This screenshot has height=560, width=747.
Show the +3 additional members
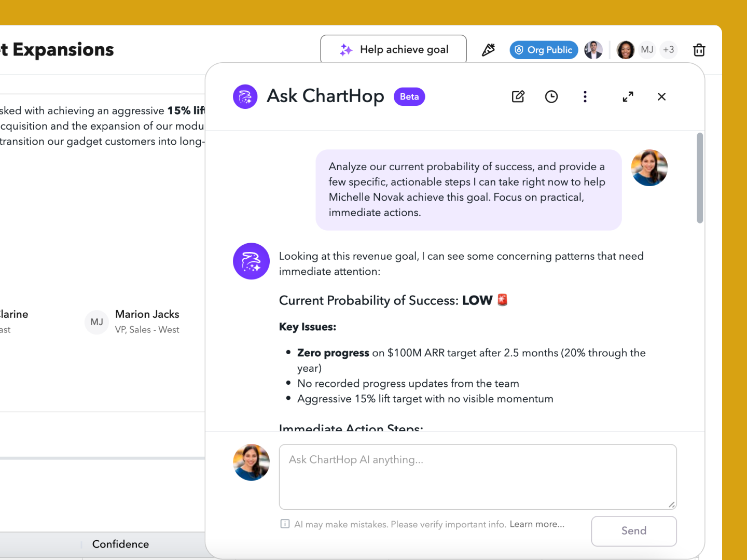click(x=668, y=50)
